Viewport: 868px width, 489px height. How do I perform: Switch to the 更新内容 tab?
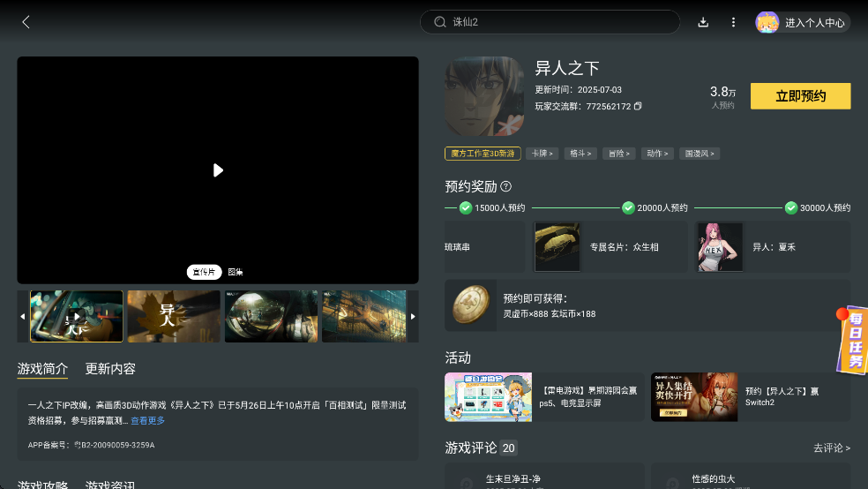pyautogui.click(x=110, y=369)
